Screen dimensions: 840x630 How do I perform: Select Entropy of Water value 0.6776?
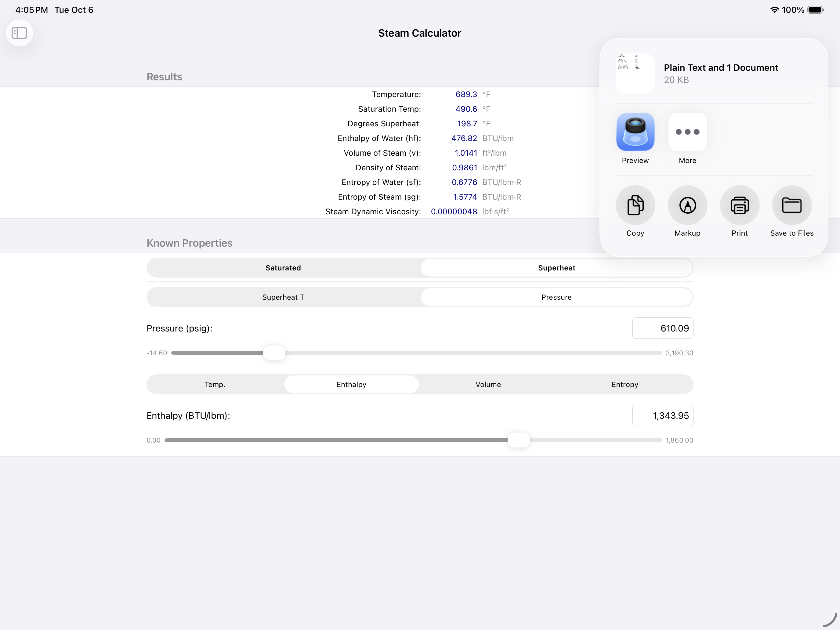(x=464, y=182)
